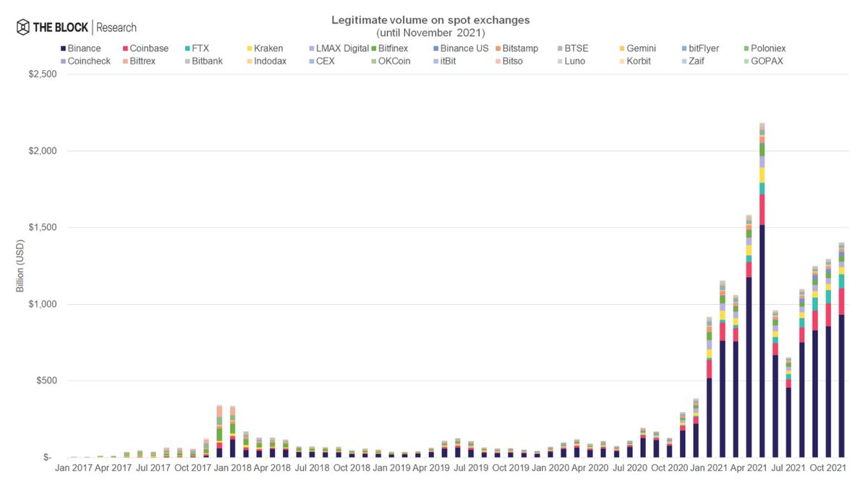Toggle the Bitstamp series in the legend
This screenshot has height=485, width=868.
[498, 48]
